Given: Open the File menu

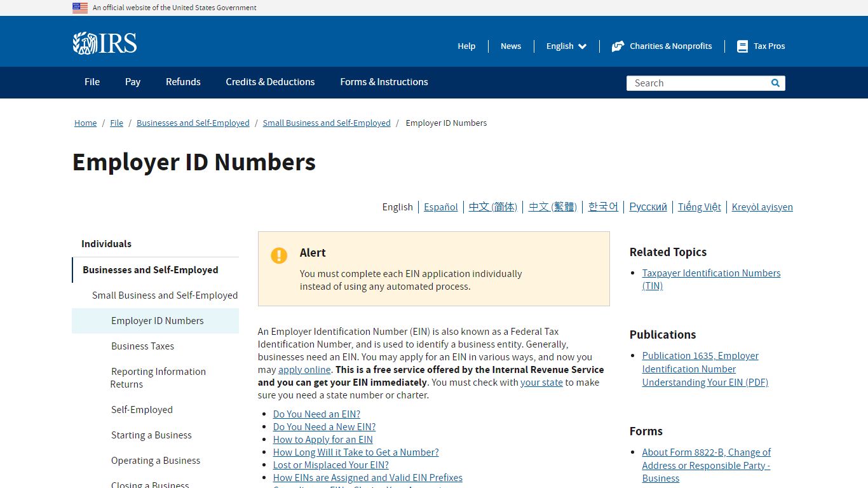Looking at the screenshot, I should tap(92, 82).
